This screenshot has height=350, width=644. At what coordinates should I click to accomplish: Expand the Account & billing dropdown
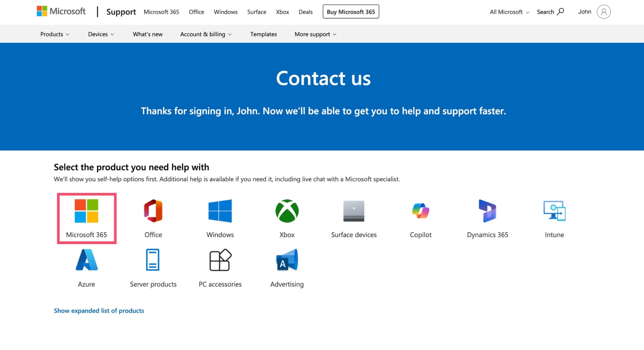click(x=206, y=34)
